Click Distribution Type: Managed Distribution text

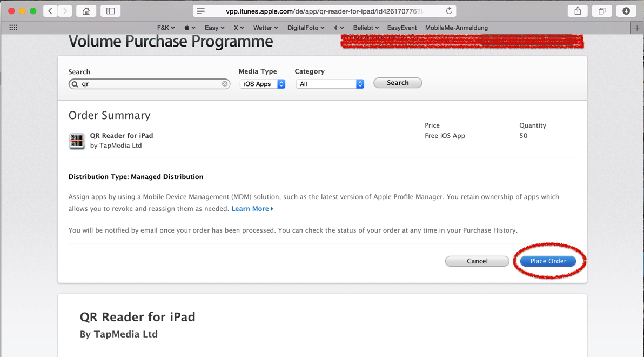coord(136,177)
